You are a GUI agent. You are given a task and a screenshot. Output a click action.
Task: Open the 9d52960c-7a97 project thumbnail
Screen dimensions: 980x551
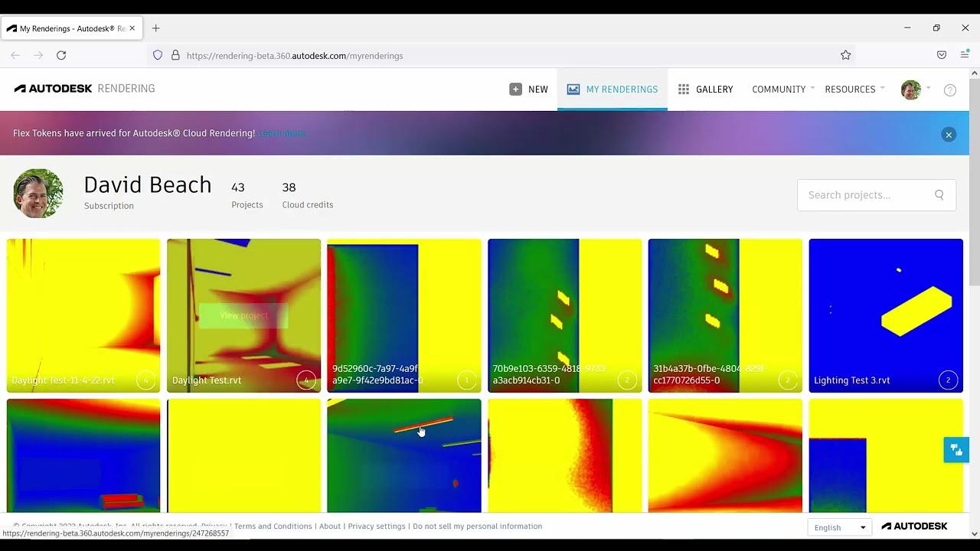[404, 315]
